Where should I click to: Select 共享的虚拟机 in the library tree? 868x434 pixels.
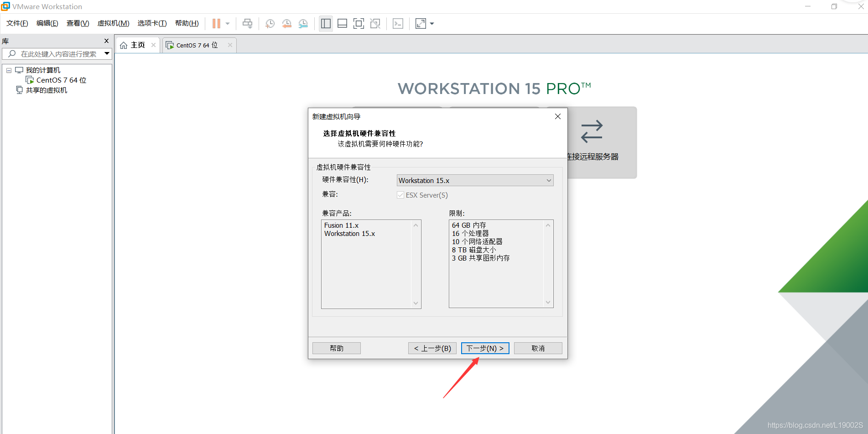(x=46, y=90)
